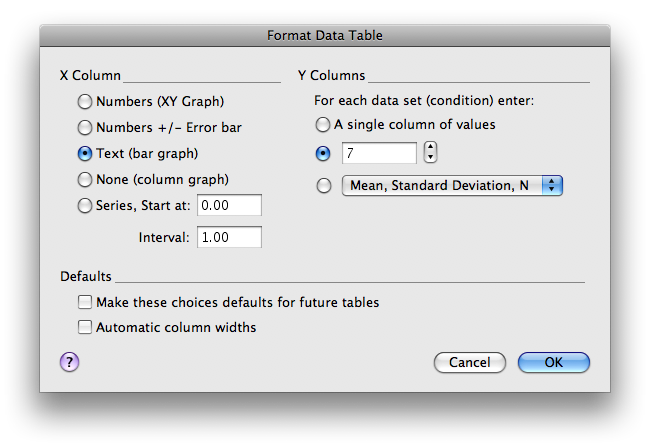Click the purple help question mark icon

69,362
